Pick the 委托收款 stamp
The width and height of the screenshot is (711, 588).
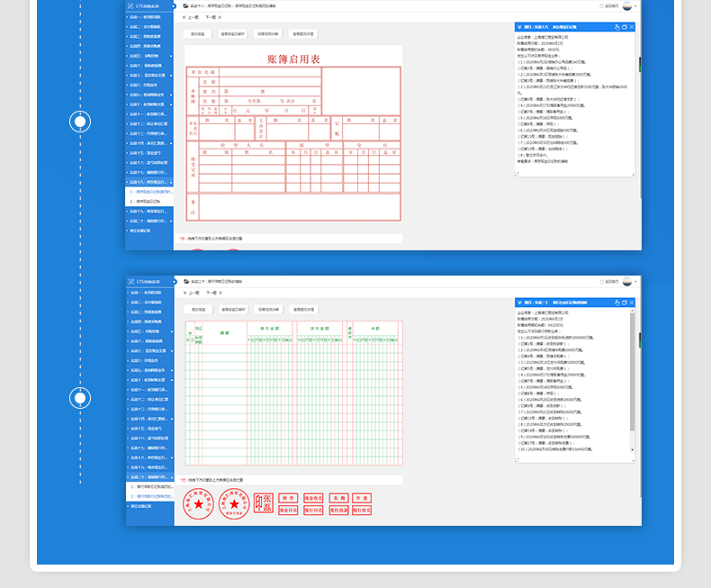pos(338,511)
